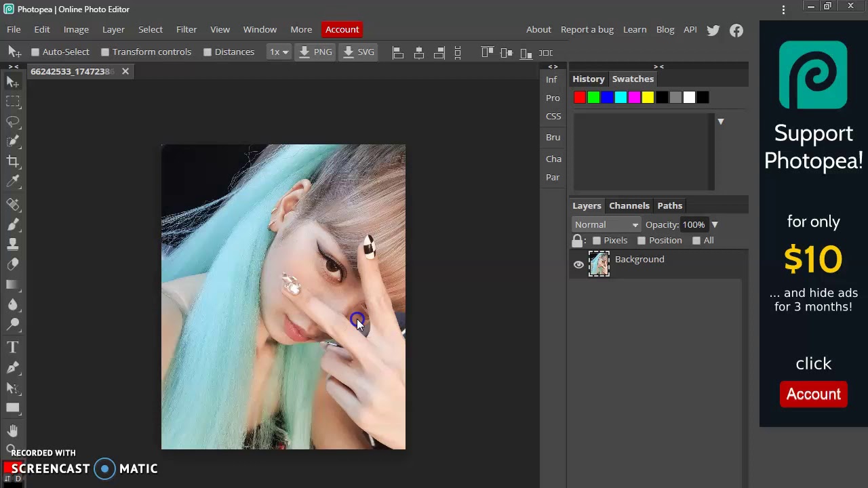Select the Eyedropper tool

pyautogui.click(x=13, y=181)
